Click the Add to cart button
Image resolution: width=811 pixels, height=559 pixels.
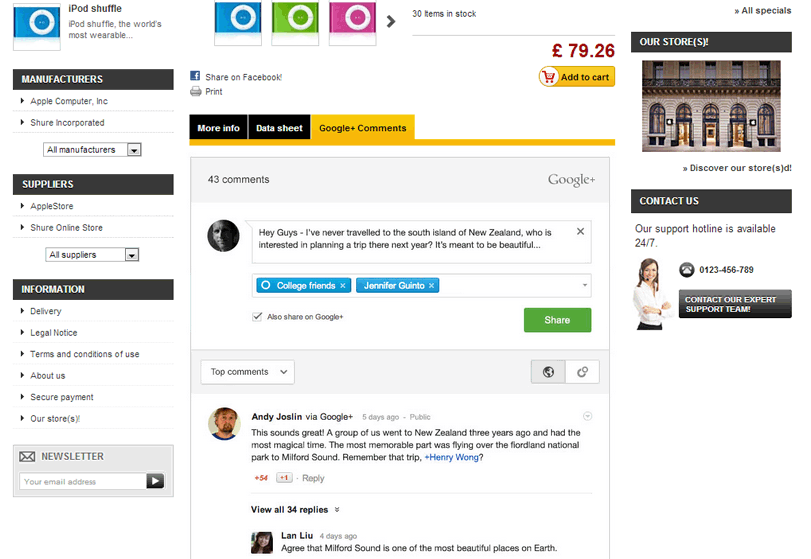click(576, 77)
